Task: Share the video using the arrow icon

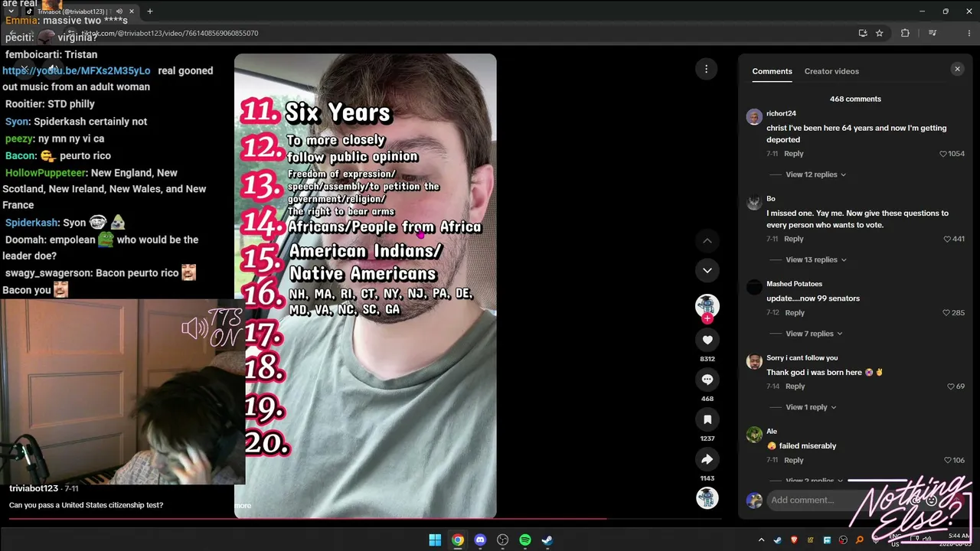Action: [707, 459]
